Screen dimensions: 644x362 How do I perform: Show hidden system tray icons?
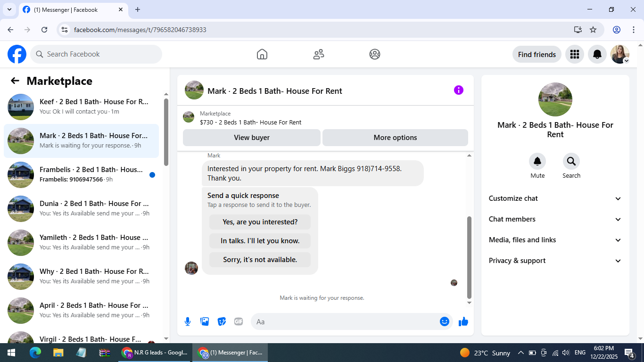pos(521,353)
